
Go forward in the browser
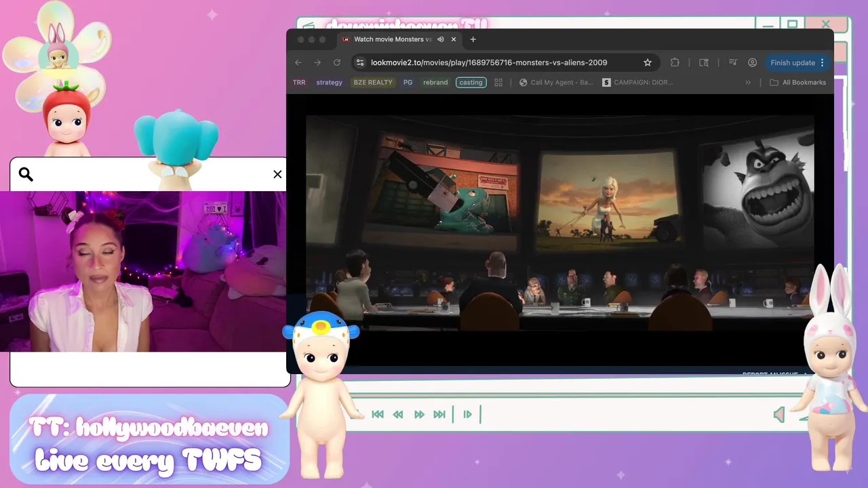click(x=317, y=62)
